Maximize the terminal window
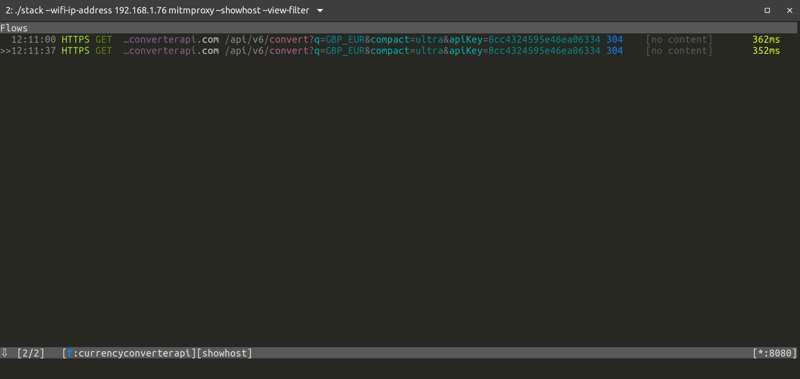The height and width of the screenshot is (379, 800). pos(767,10)
